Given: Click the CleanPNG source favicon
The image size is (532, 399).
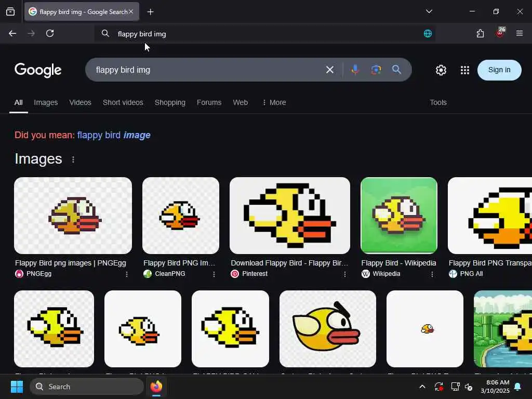Looking at the screenshot, I should 148,274.
